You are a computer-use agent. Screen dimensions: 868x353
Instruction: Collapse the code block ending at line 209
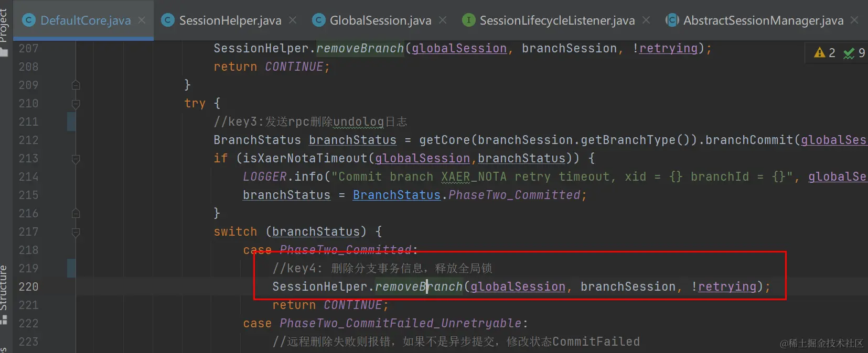[76, 85]
